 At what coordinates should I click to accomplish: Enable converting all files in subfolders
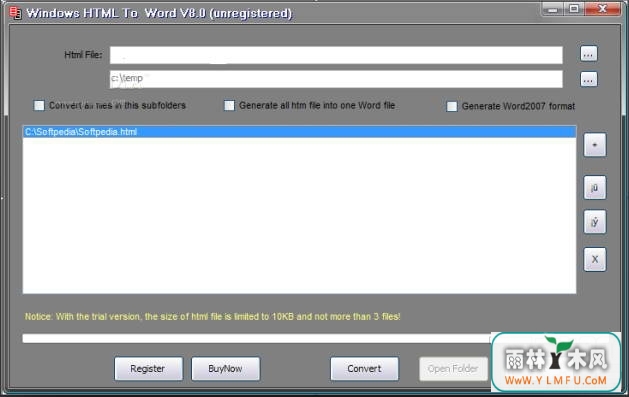(39, 105)
